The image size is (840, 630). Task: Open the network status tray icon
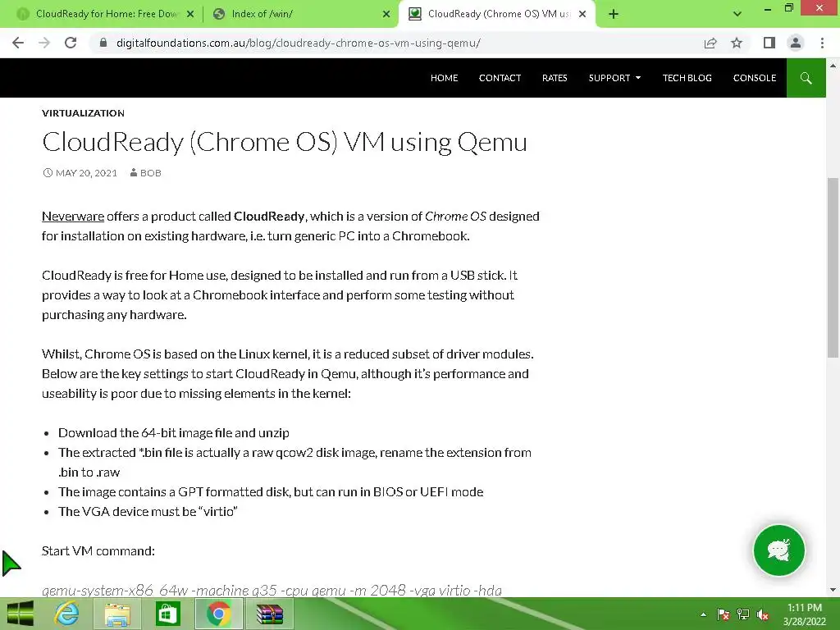743,614
